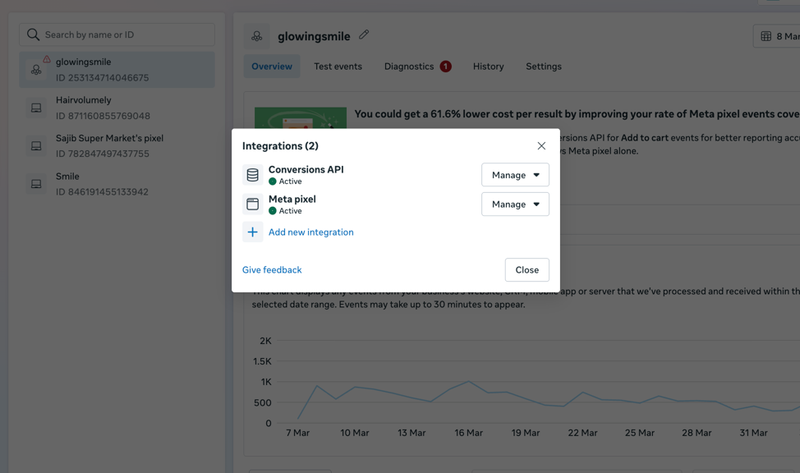The width and height of the screenshot is (800, 473).
Task: Click the pencil edit icon beside glowingsmile title
Action: coord(364,35)
